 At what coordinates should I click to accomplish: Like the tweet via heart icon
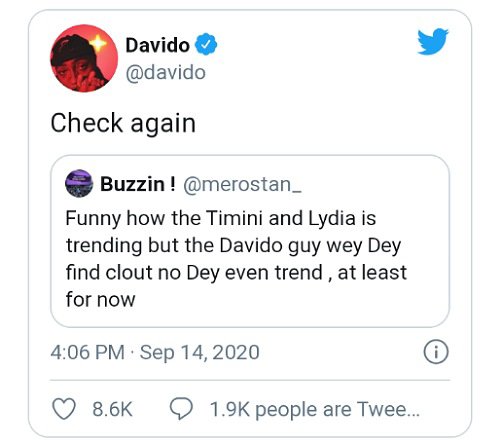tap(64, 409)
